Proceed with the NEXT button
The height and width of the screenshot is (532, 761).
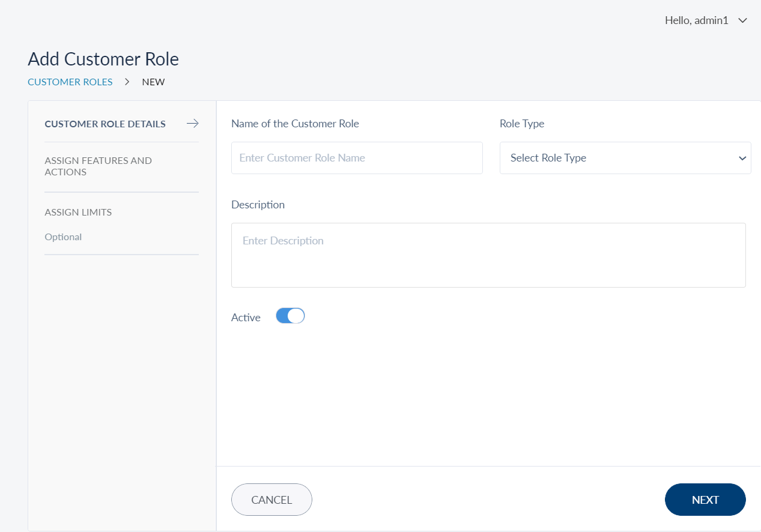pyautogui.click(x=705, y=500)
